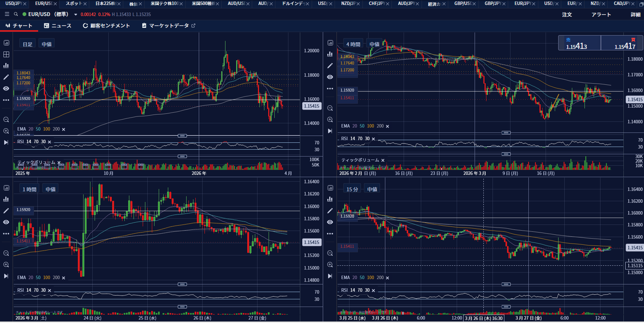
Task: Open the 日足 timeframe selector
Action: [x=27, y=44]
